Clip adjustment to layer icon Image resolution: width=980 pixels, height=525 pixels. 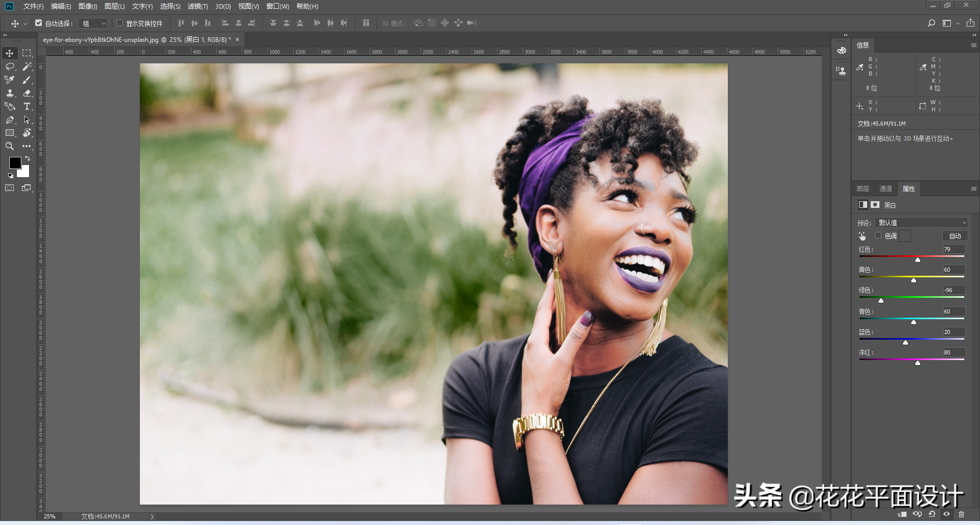pyautogui.click(x=902, y=514)
